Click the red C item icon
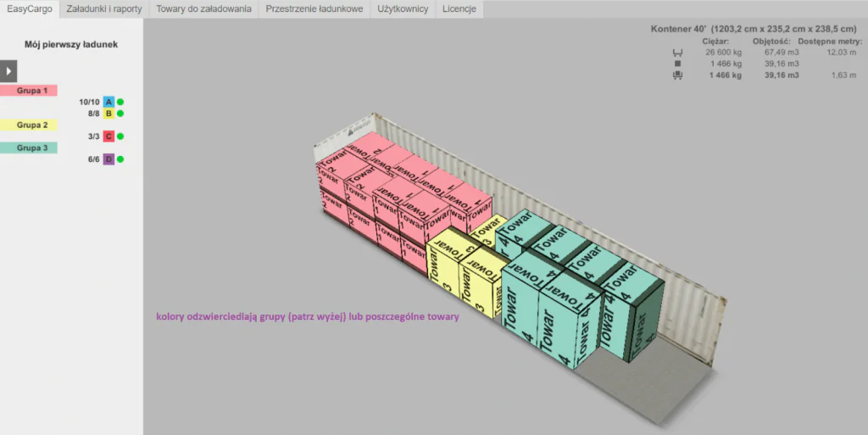This screenshot has height=435, width=868. click(108, 137)
